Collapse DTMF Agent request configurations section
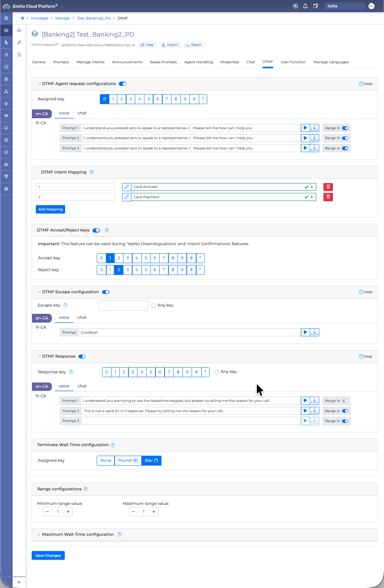The image size is (384, 588). click(39, 84)
